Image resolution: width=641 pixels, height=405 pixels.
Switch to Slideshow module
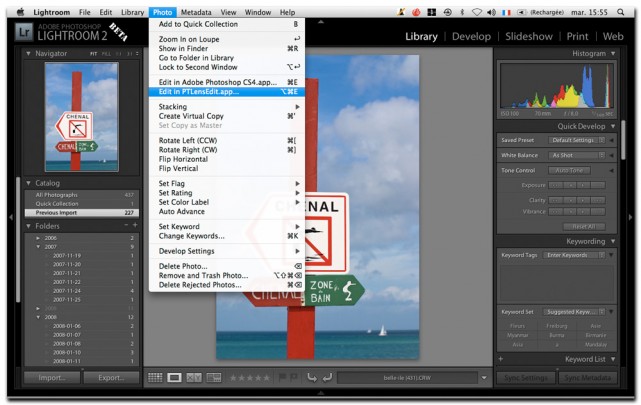(x=529, y=36)
